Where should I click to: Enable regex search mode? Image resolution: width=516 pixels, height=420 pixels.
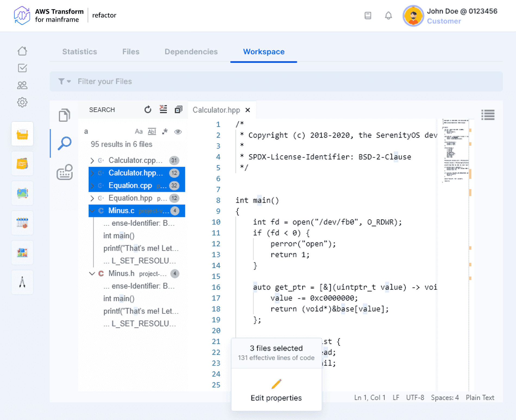[x=165, y=131]
